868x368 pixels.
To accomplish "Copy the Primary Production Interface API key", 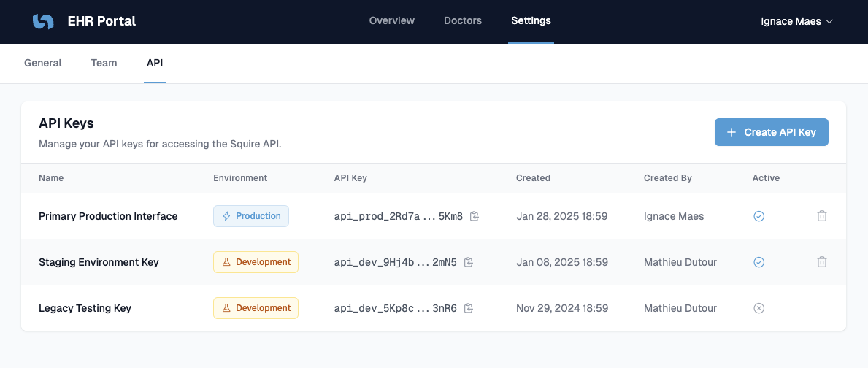I will [x=475, y=216].
